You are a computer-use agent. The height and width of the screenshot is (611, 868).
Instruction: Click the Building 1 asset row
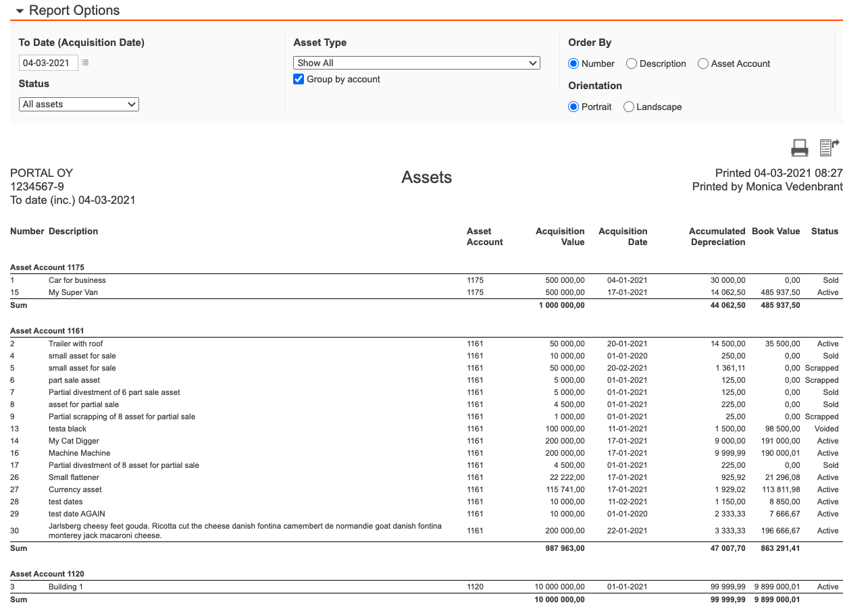66,587
